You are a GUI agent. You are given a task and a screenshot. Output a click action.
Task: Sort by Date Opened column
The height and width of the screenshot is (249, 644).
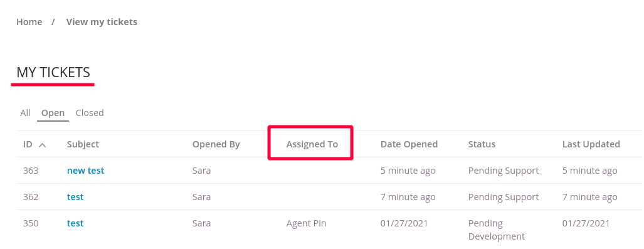coord(409,144)
